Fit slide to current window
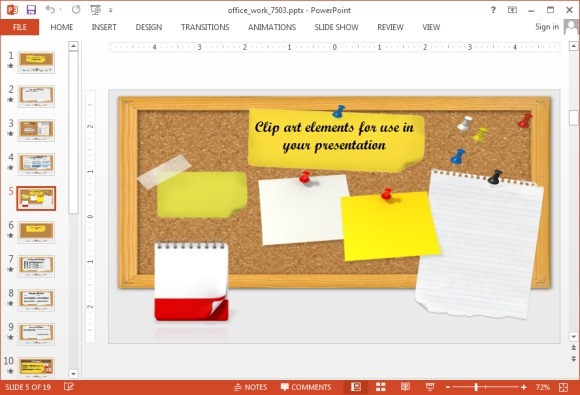This screenshot has width=580, height=395. (x=564, y=387)
